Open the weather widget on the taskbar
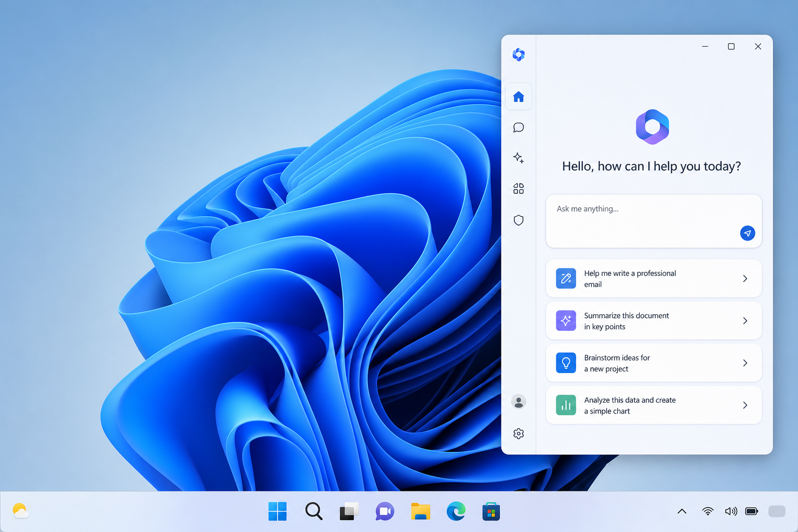The image size is (798, 532). [20, 511]
